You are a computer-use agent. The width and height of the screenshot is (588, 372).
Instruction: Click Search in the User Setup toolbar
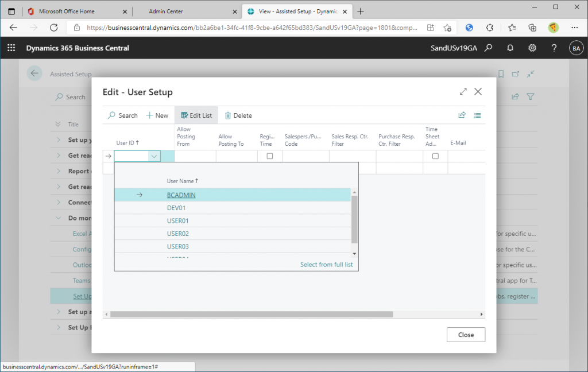point(123,115)
